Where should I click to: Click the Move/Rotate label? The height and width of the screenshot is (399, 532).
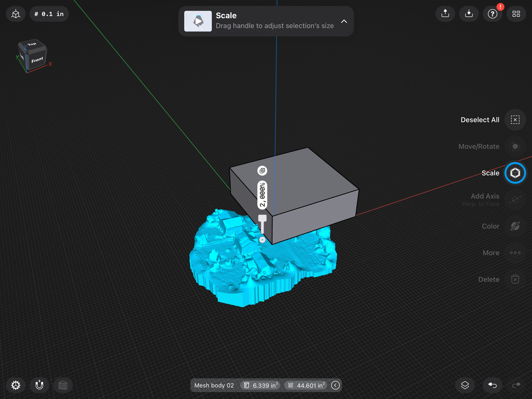point(479,146)
